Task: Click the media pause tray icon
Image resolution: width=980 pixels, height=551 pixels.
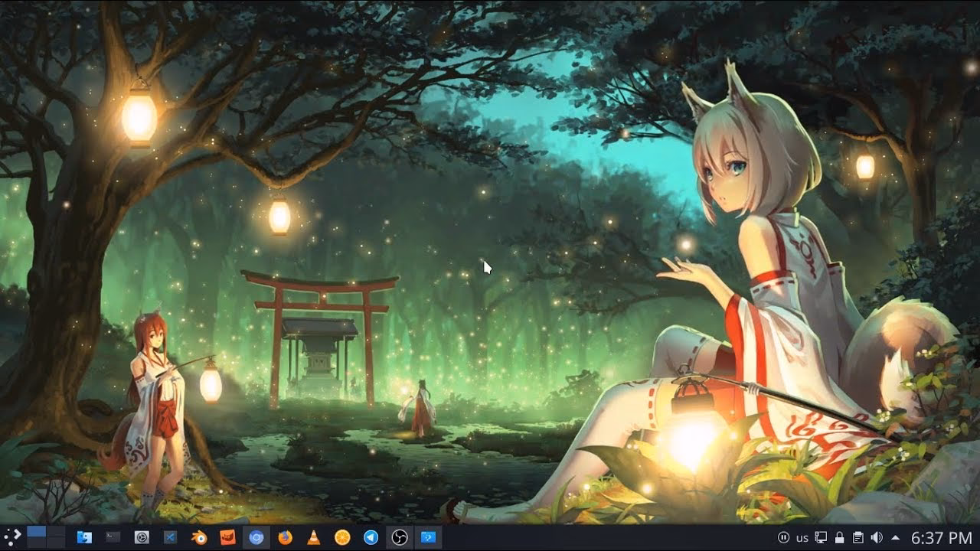Action: pyautogui.click(x=783, y=537)
